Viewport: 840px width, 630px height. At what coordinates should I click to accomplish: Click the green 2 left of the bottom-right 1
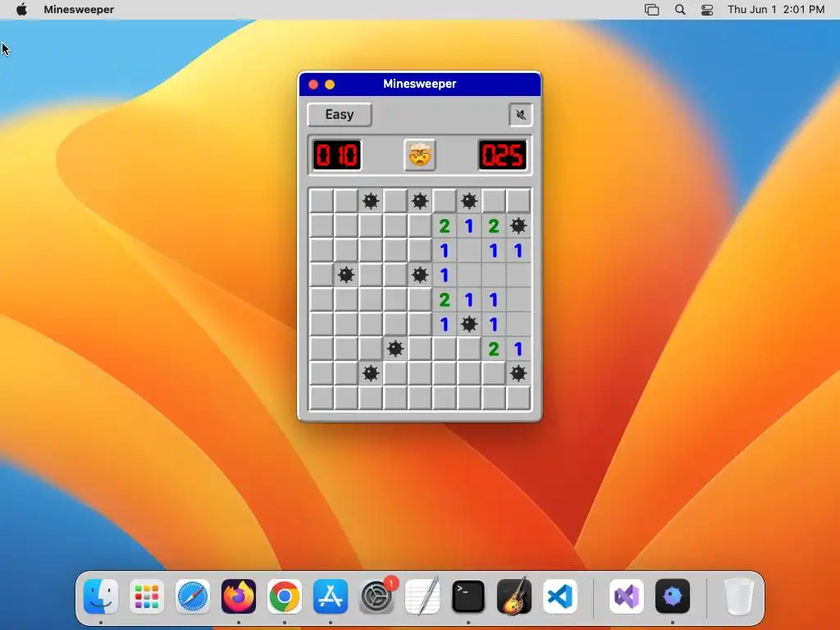[x=494, y=349]
